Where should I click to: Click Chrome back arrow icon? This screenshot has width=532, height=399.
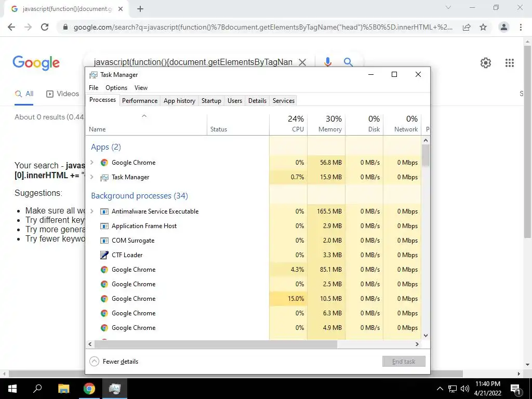point(11,27)
